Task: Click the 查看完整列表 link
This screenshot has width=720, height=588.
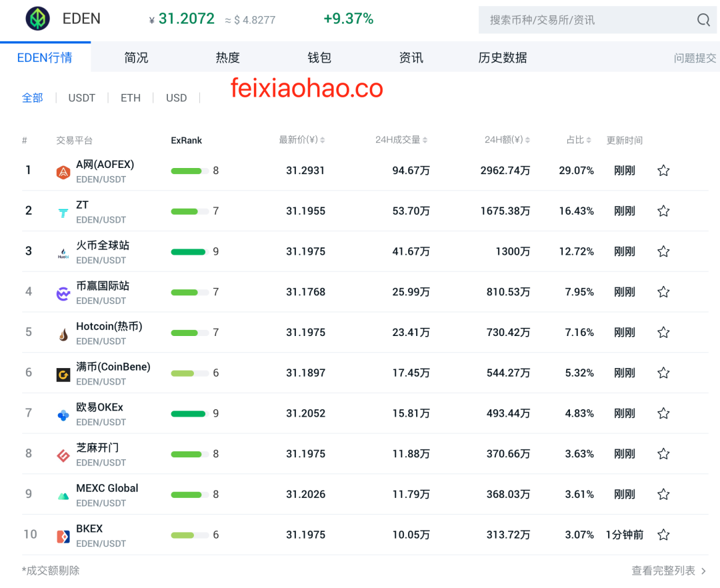Action: click(663, 571)
